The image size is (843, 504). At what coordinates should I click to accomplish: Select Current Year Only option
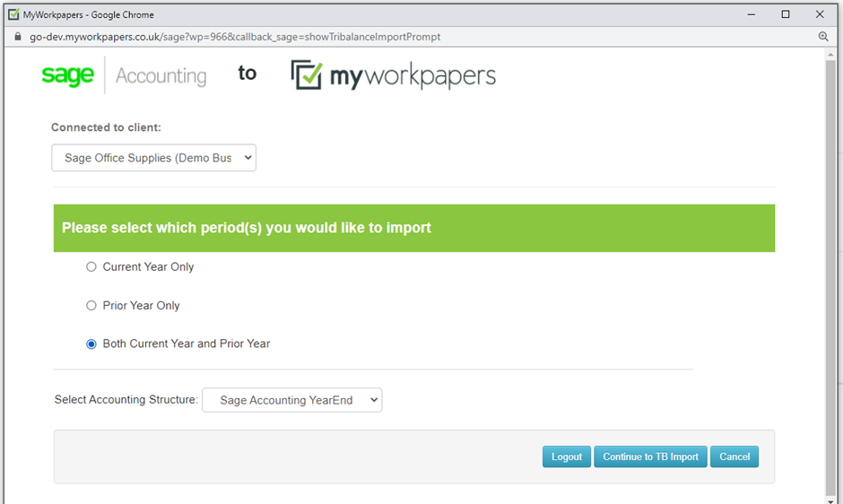[91, 267]
